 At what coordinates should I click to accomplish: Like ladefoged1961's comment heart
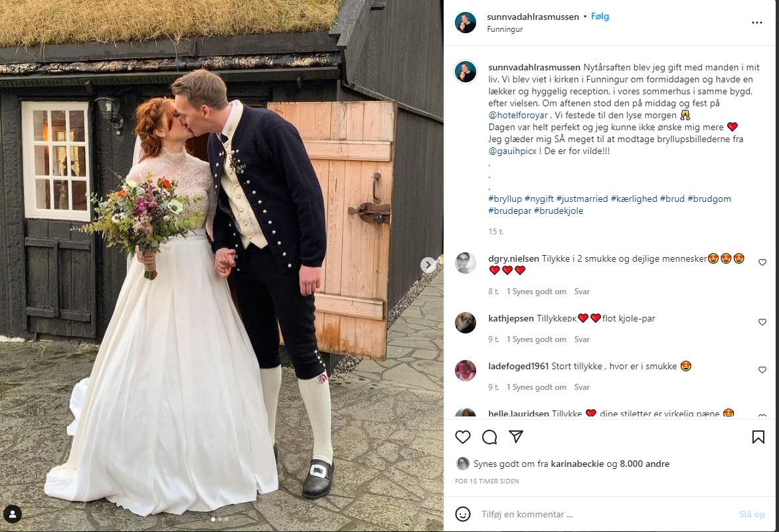[x=762, y=369]
